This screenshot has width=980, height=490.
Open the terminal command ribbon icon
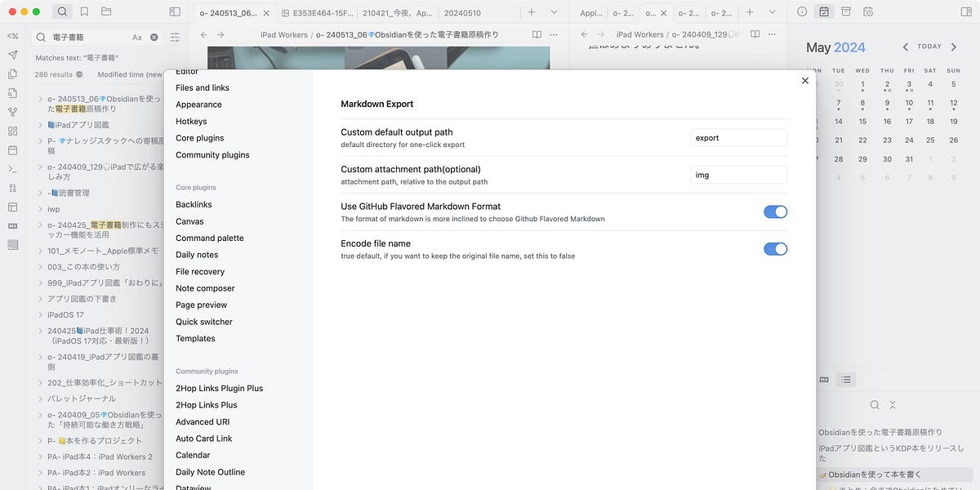(12, 169)
